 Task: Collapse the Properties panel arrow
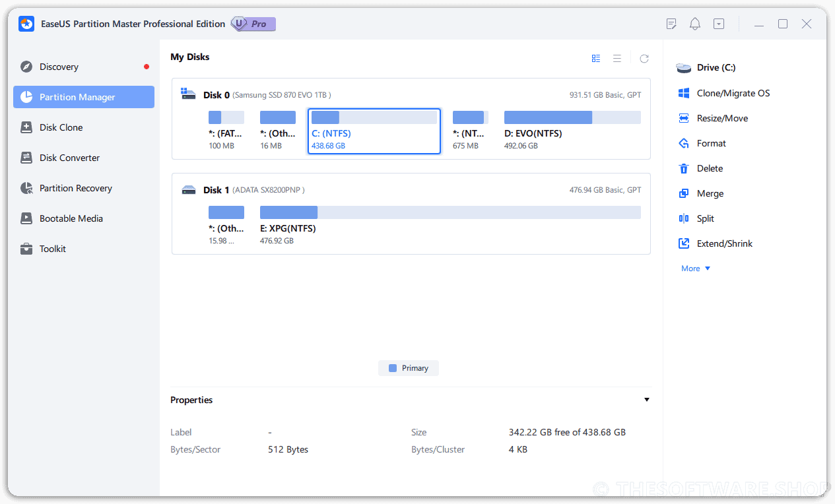pos(647,400)
